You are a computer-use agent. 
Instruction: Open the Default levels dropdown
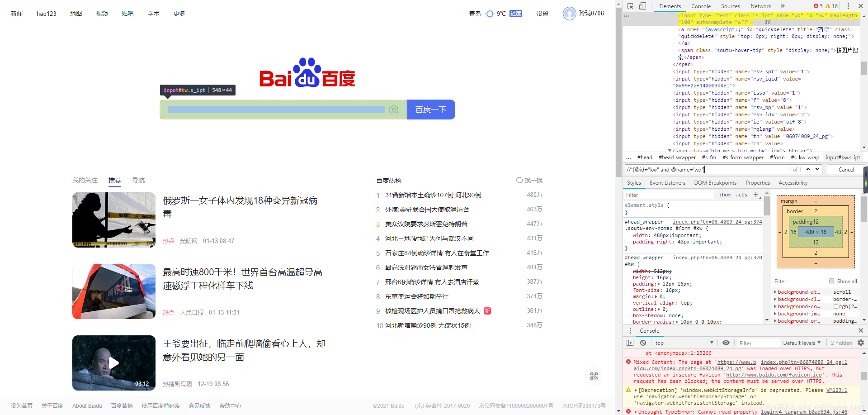[801, 343]
